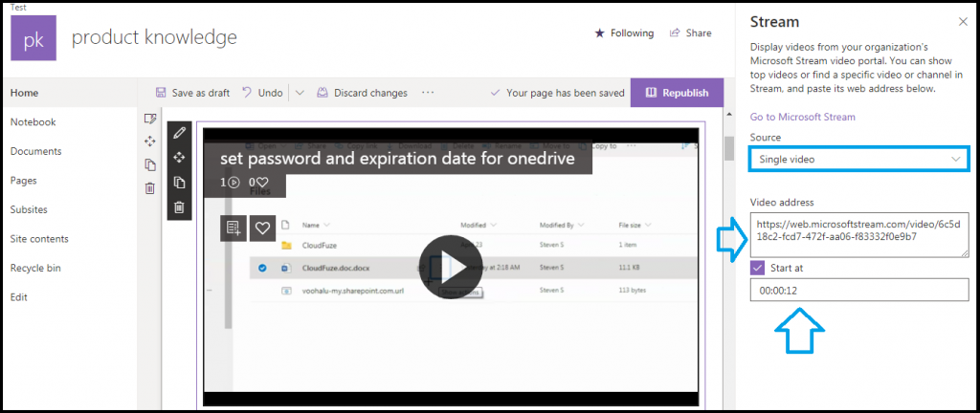Open the Source Single video dropdown
Screen dimensions: 980x413
point(858,160)
